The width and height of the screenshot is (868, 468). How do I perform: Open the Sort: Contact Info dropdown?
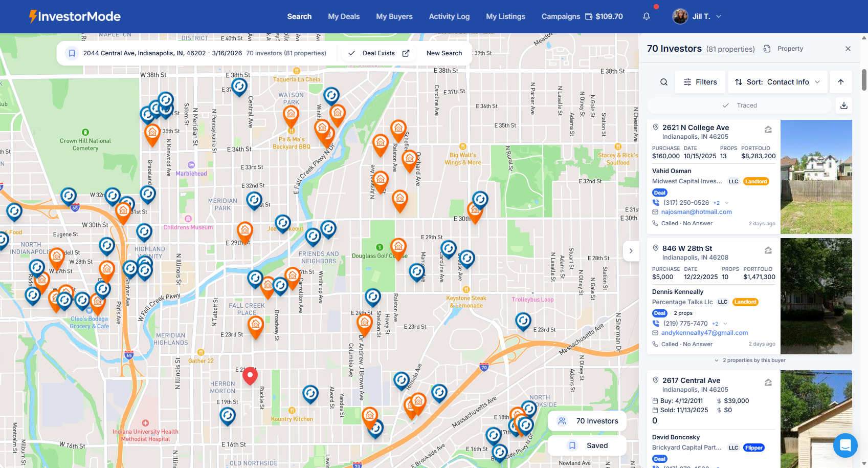pyautogui.click(x=777, y=81)
